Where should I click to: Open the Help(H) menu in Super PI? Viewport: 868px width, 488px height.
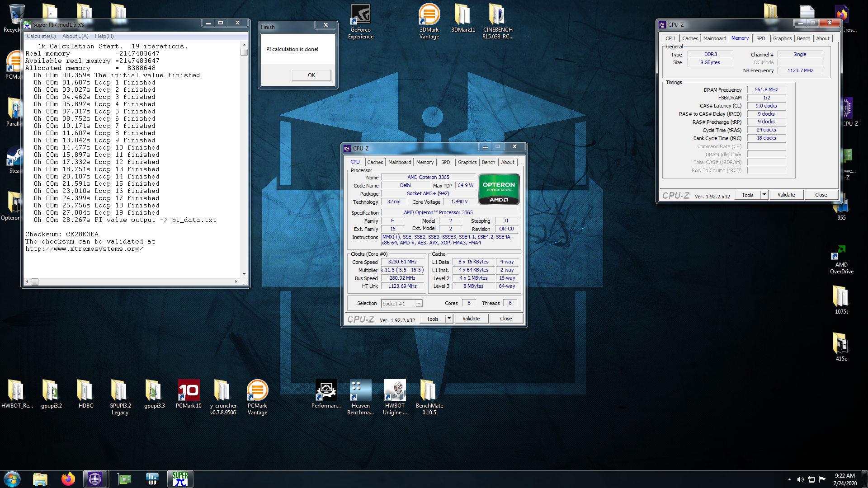104,36
